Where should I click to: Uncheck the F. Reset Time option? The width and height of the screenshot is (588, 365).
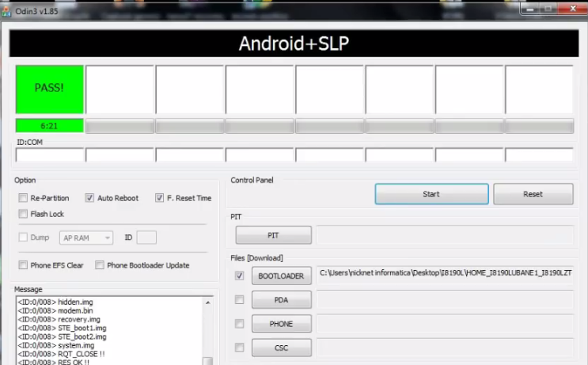click(159, 198)
